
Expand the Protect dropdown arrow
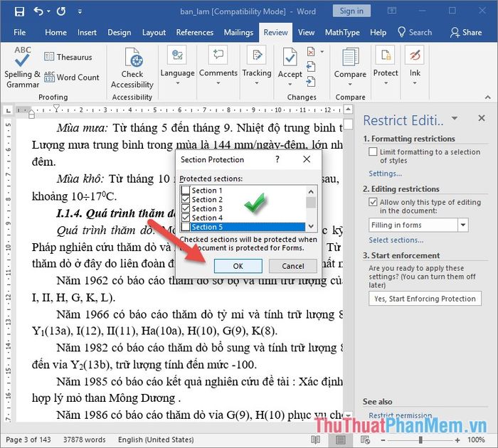pyautogui.click(x=386, y=83)
